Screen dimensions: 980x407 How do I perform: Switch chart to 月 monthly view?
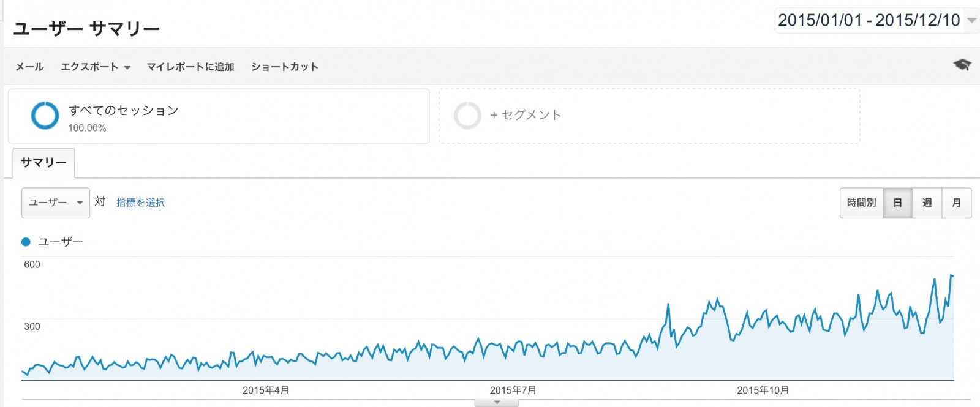coord(957,203)
